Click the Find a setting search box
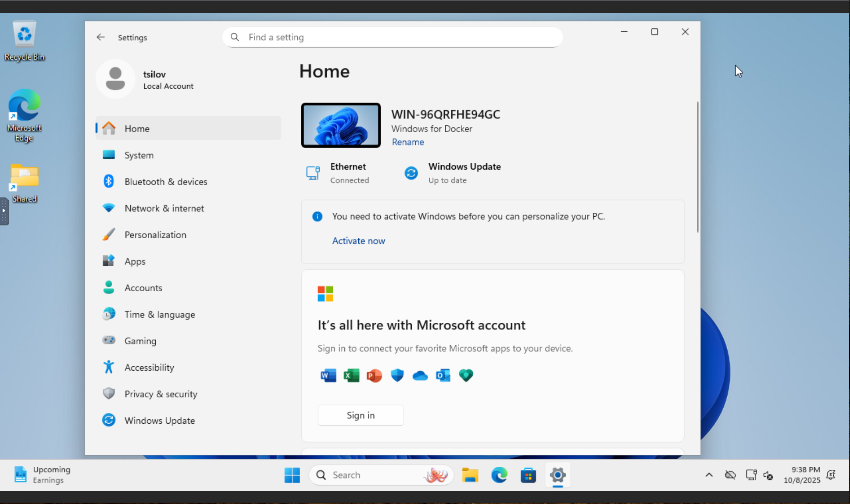 point(392,37)
